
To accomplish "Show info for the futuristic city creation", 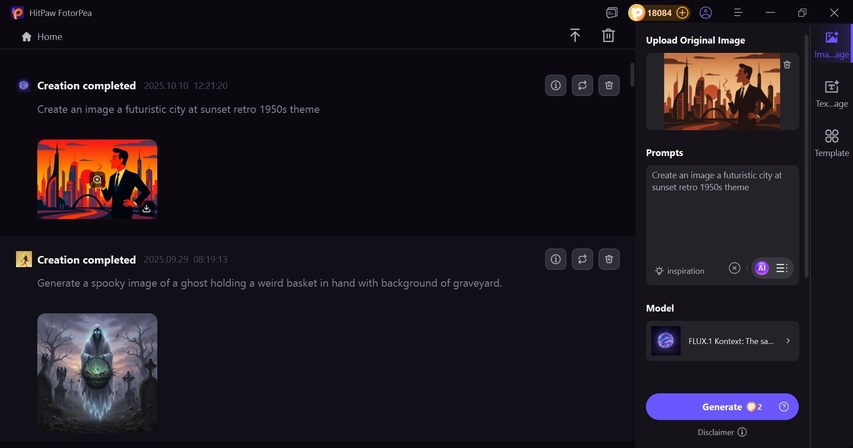I will [556, 86].
